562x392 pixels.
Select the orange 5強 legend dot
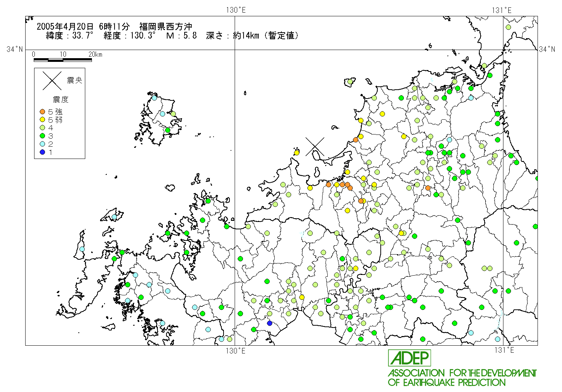point(42,112)
